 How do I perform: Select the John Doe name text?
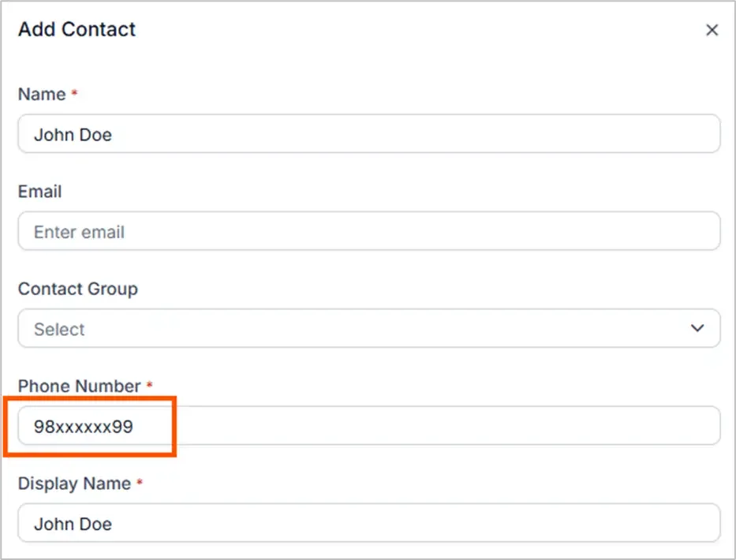point(73,134)
